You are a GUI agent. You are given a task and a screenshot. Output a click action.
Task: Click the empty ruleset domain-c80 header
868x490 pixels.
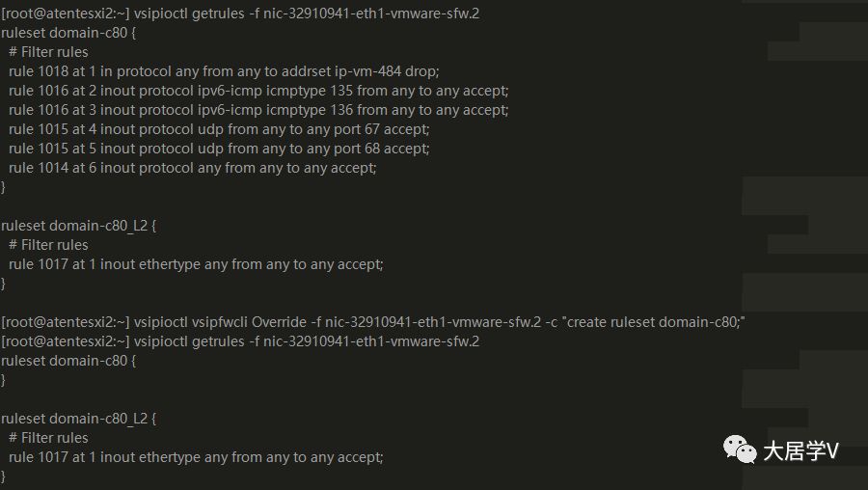point(68,361)
